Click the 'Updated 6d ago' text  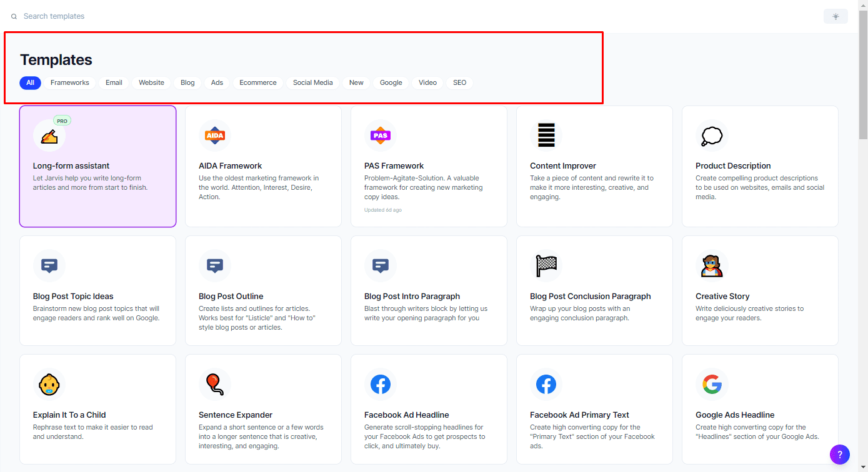tap(383, 210)
